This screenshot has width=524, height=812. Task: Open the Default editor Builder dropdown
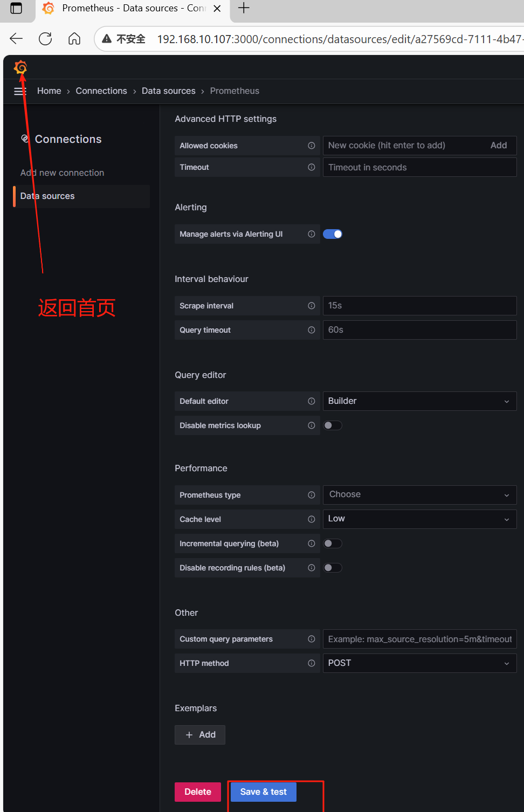(419, 401)
